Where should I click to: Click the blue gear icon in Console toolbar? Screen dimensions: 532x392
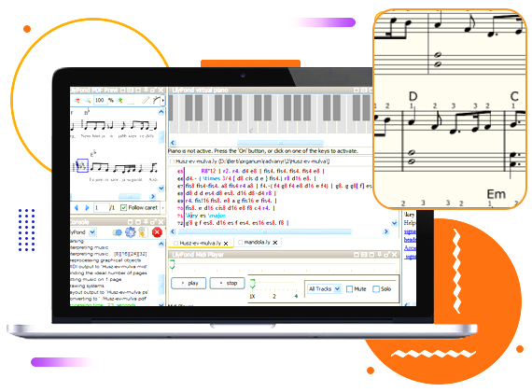[x=131, y=232]
